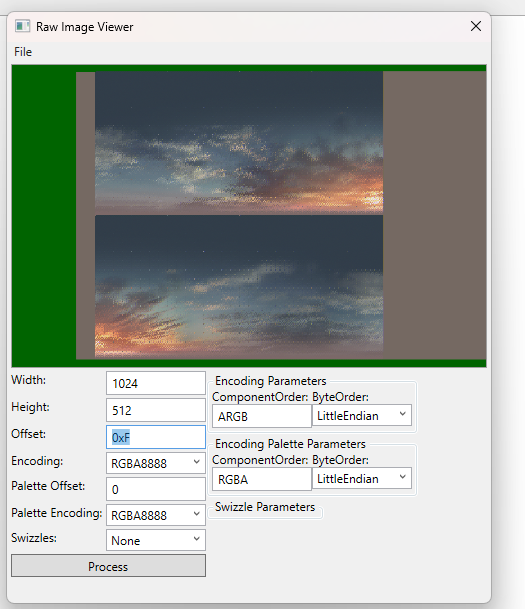Click the Raw Image Viewer app icon

(x=22, y=26)
